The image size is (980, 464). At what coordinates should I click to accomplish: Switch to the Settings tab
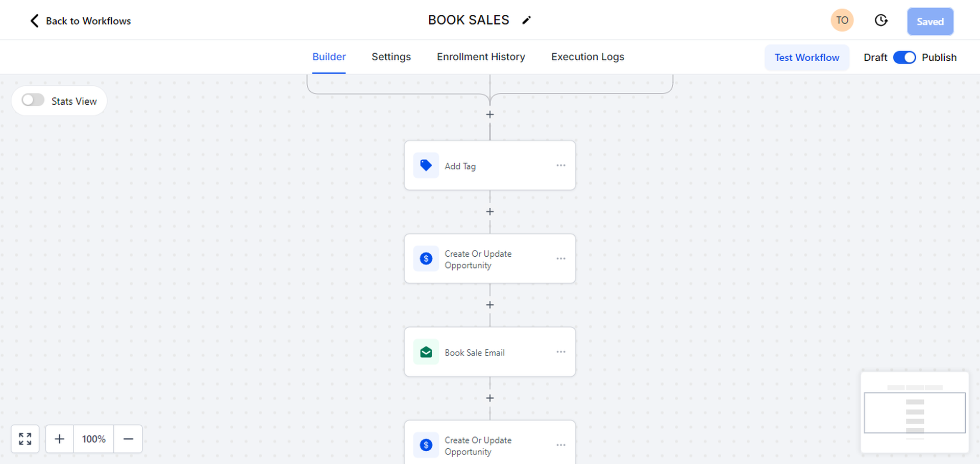point(391,57)
